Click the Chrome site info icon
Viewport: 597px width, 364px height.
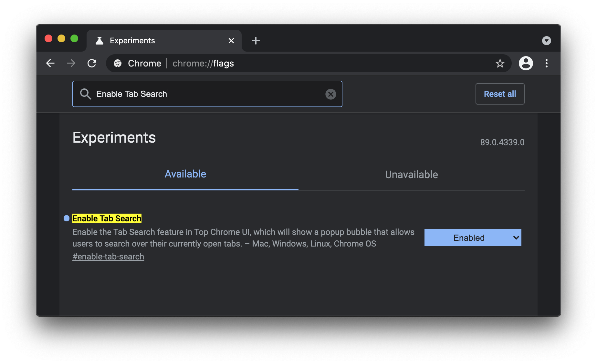(x=118, y=63)
